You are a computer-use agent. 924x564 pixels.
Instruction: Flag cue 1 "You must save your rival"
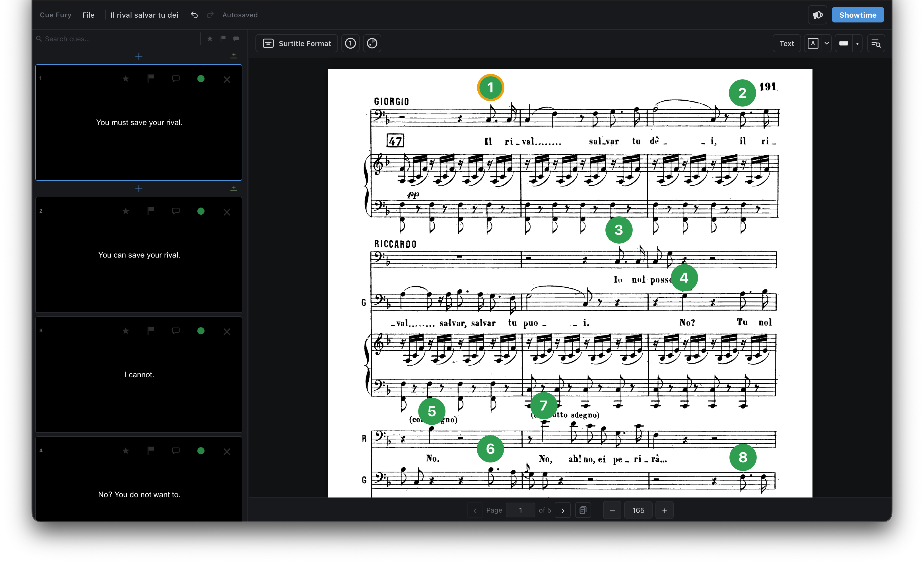click(151, 78)
